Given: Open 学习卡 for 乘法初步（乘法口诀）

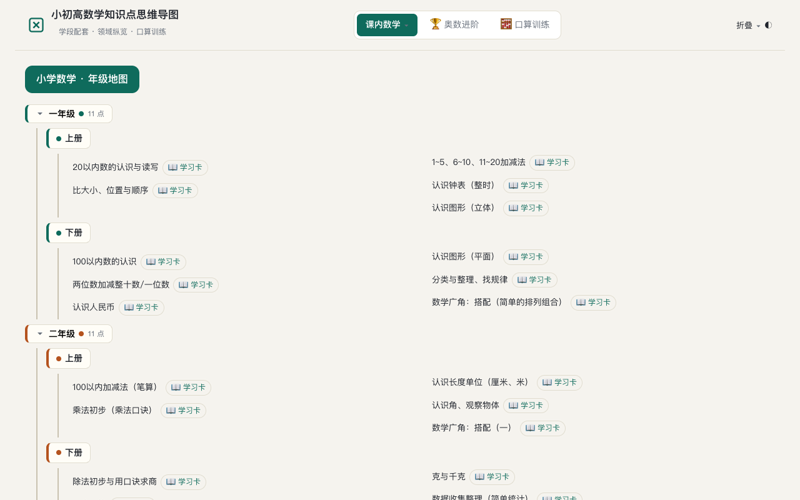Looking at the screenshot, I should [183, 410].
